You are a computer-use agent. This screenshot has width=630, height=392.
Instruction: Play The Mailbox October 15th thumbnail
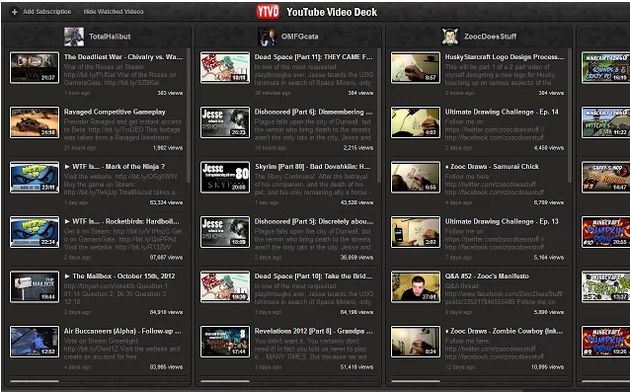(x=35, y=287)
